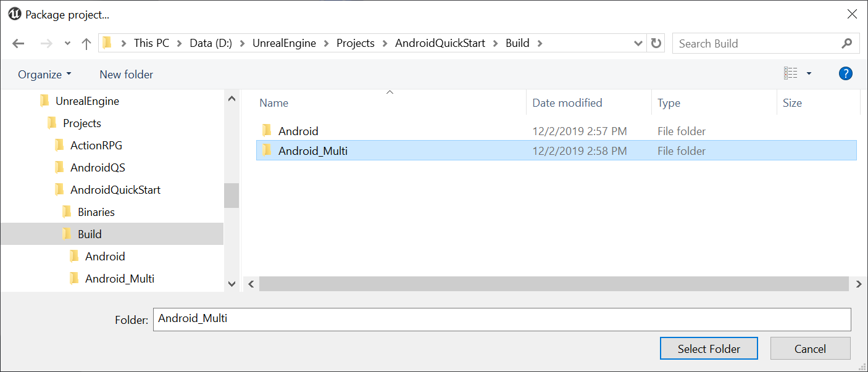Click the Folder name input field
Viewport: 868px width, 372px height.
pyautogui.click(x=502, y=319)
